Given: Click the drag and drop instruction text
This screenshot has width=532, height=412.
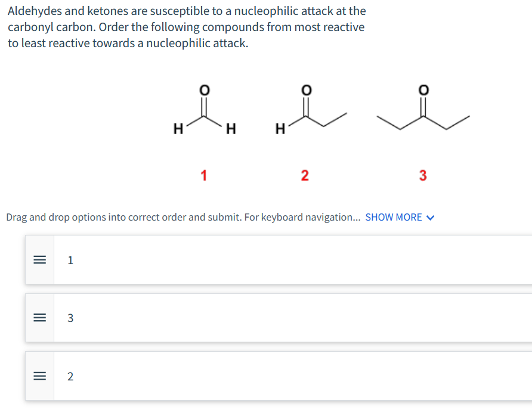Looking at the screenshot, I should pyautogui.click(x=184, y=217).
